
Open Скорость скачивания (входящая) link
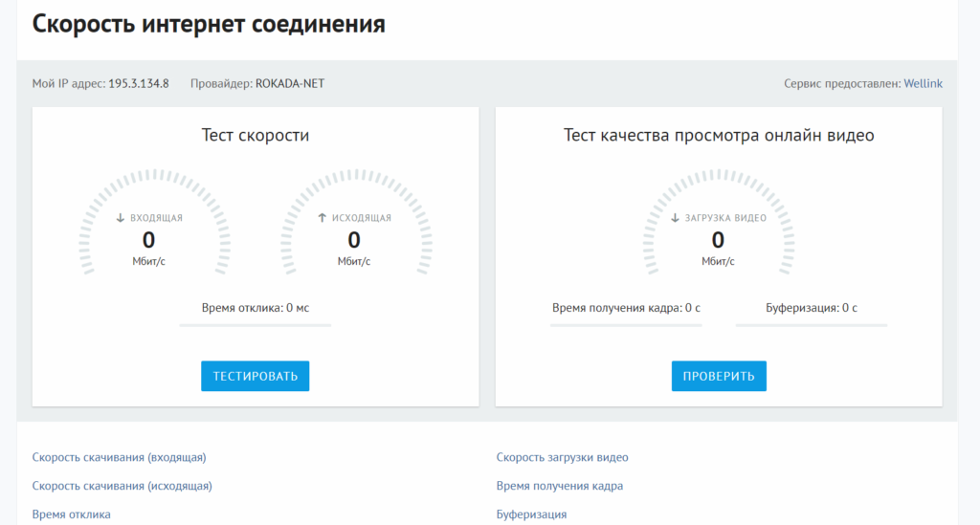click(119, 458)
